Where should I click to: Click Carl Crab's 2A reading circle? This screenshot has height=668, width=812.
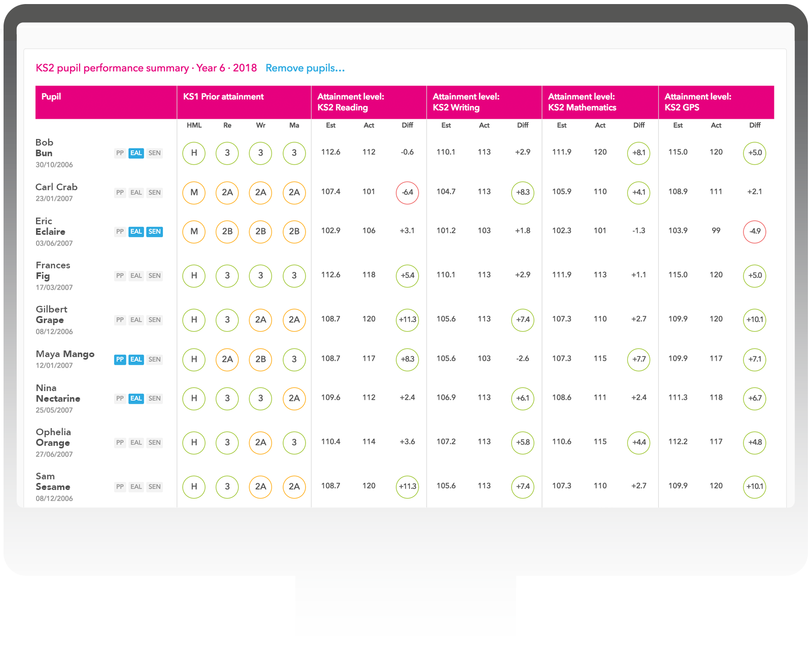(x=227, y=193)
